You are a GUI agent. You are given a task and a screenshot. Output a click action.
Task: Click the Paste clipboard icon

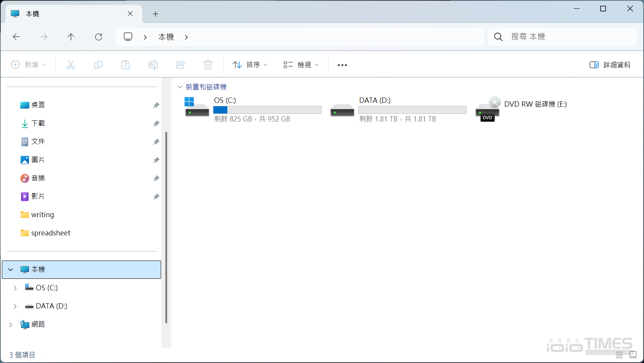point(126,65)
